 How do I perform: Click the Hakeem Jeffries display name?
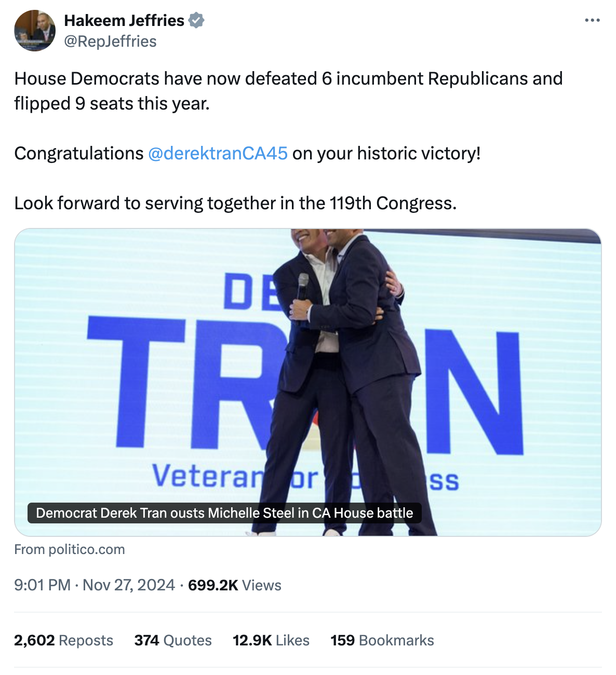(x=124, y=21)
